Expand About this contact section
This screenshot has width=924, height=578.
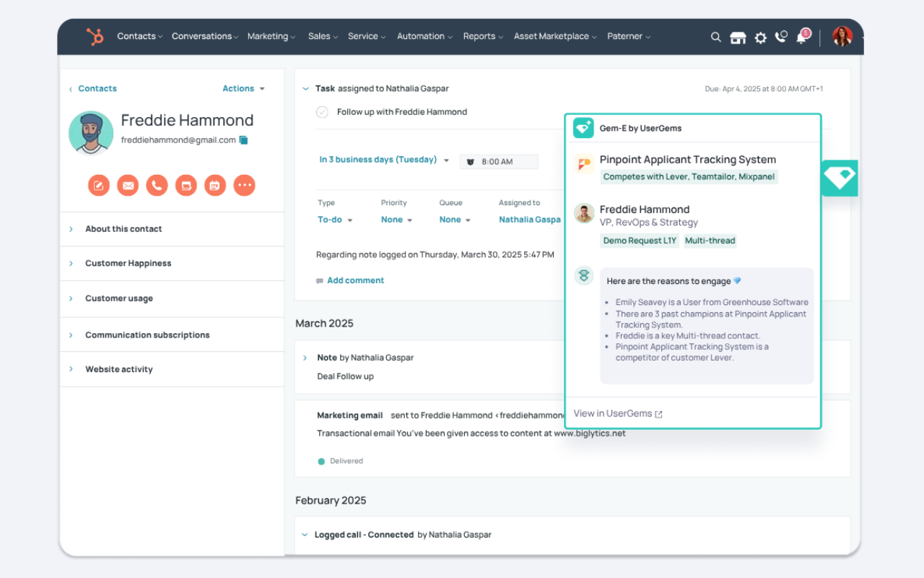coord(172,229)
